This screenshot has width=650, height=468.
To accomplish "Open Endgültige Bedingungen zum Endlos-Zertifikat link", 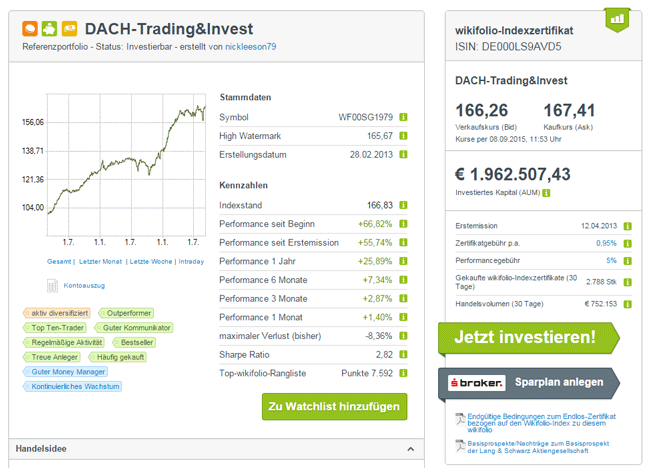I will 541,423.
